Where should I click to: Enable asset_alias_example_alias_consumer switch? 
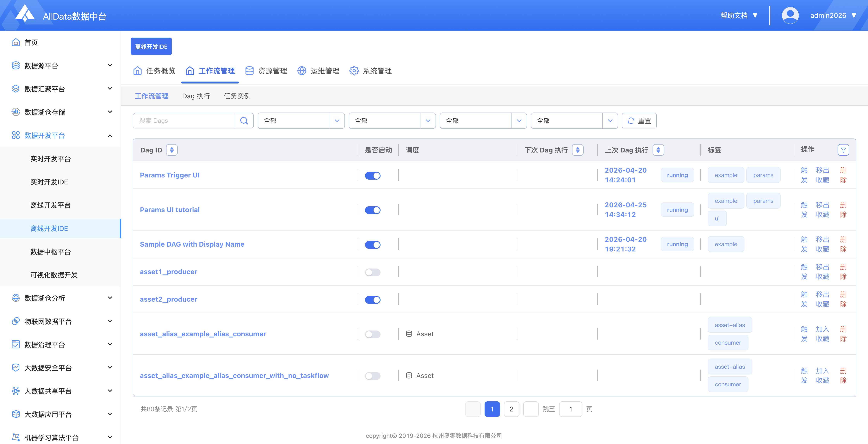point(373,334)
